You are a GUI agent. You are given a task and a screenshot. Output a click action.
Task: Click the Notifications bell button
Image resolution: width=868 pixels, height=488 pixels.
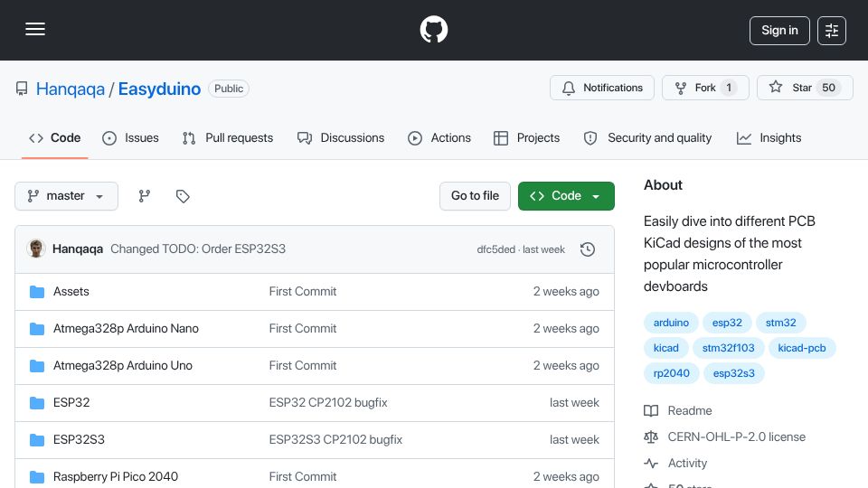(602, 88)
